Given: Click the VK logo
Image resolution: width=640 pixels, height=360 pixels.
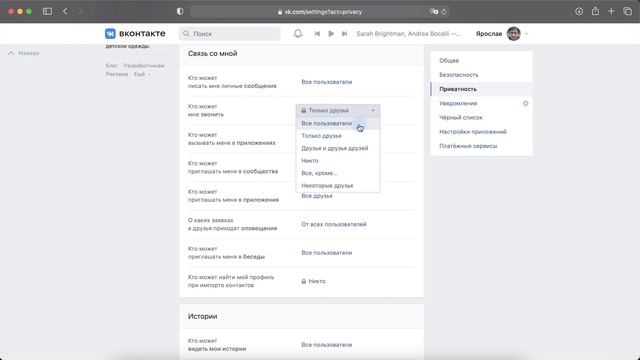Looking at the screenshot, I should (135, 33).
